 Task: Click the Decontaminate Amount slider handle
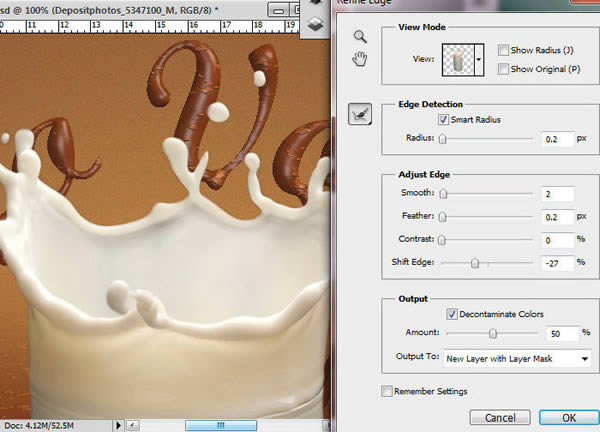[493, 334]
